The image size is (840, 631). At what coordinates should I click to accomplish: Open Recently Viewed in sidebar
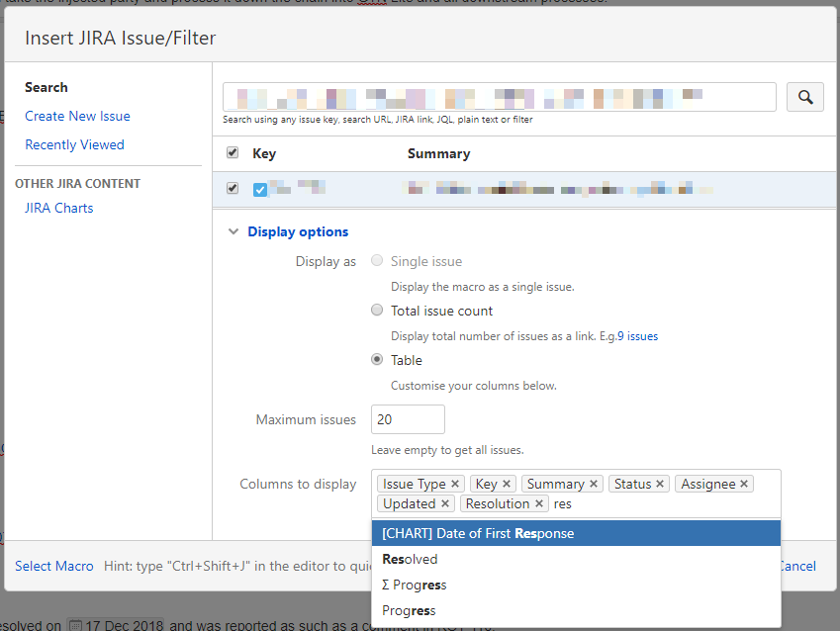click(74, 144)
